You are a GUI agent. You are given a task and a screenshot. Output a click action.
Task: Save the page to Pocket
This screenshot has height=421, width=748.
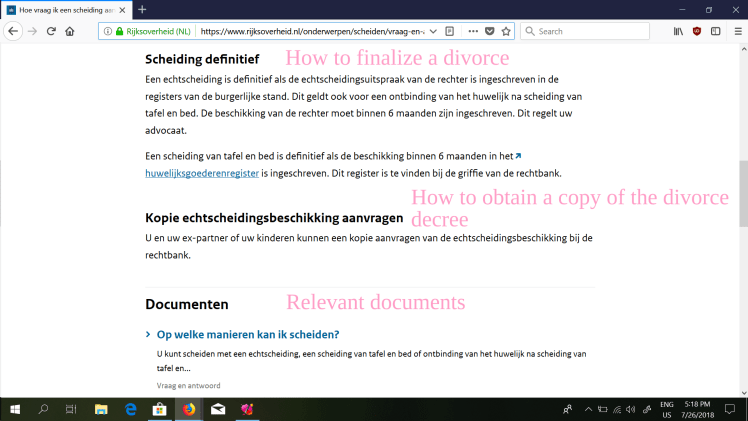pyautogui.click(x=489, y=31)
